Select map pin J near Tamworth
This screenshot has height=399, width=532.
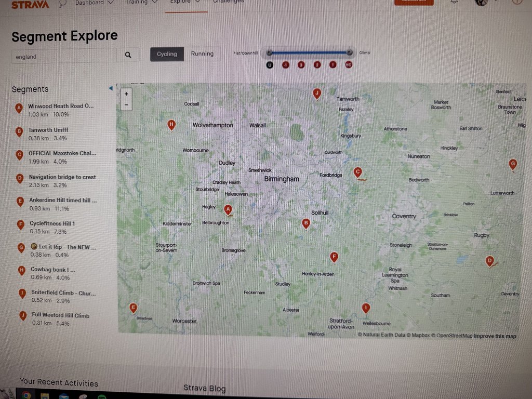point(316,94)
